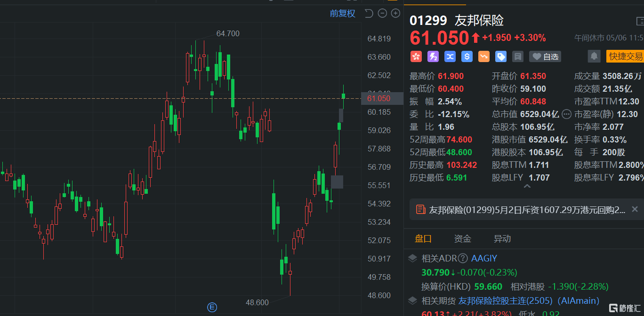This screenshot has width=644, height=316.
Task: Click the layers icon beside 相关ADR
Action: point(412,258)
